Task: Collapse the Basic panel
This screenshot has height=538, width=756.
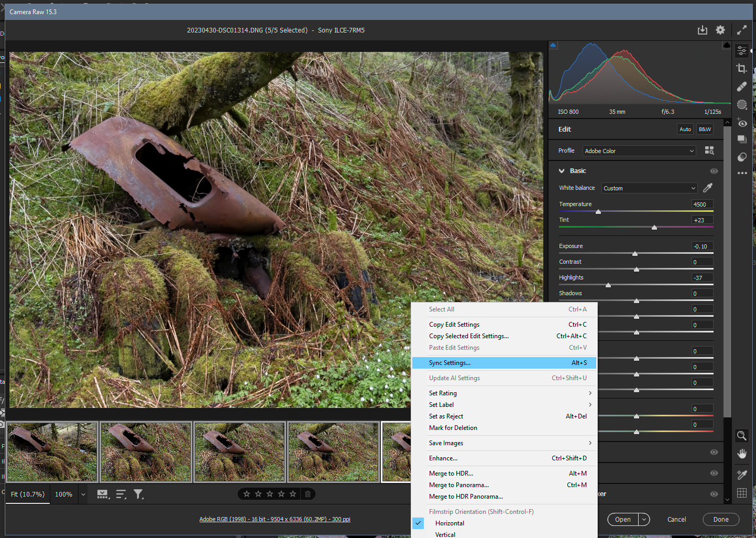Action: (562, 170)
